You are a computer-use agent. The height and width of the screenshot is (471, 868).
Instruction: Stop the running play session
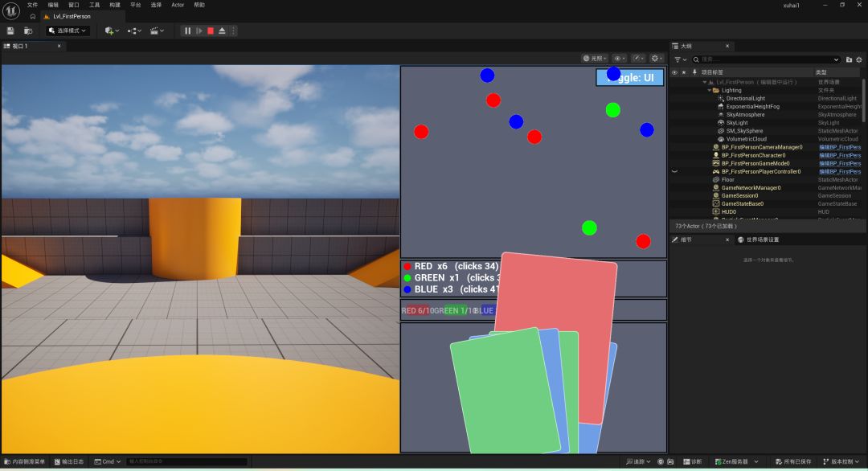coord(211,31)
